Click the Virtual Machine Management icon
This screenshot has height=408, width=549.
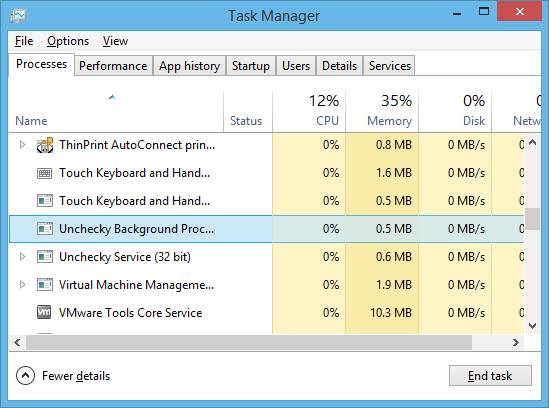pyautogui.click(x=45, y=285)
